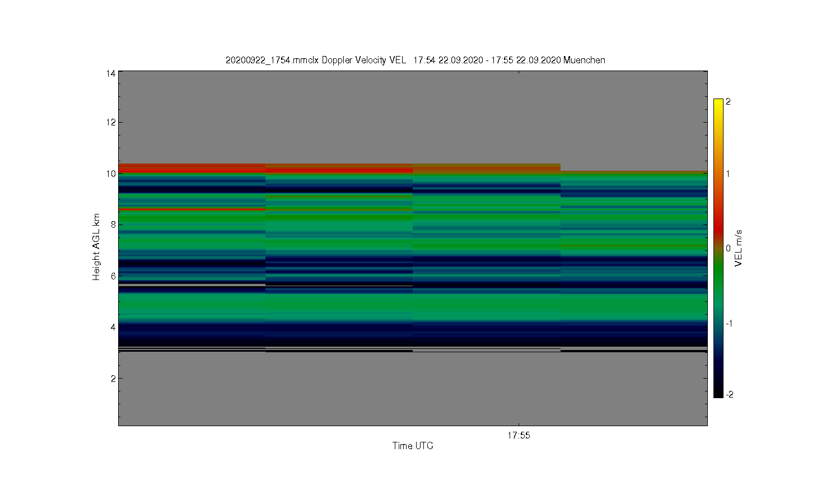Click the red band near 10 km in first column

pos(192,168)
